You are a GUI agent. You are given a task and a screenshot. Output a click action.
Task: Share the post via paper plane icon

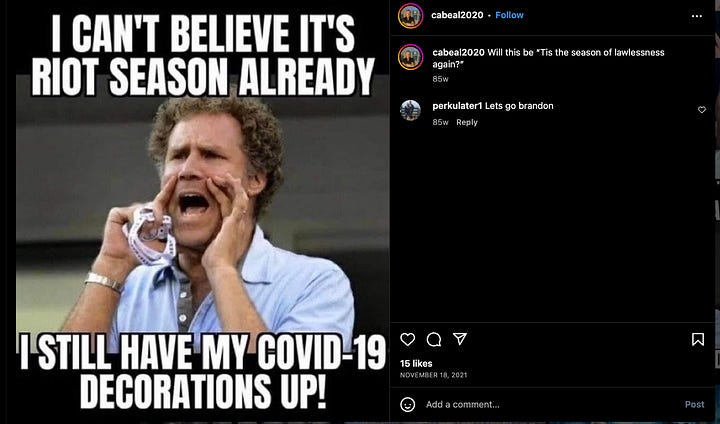coord(460,339)
